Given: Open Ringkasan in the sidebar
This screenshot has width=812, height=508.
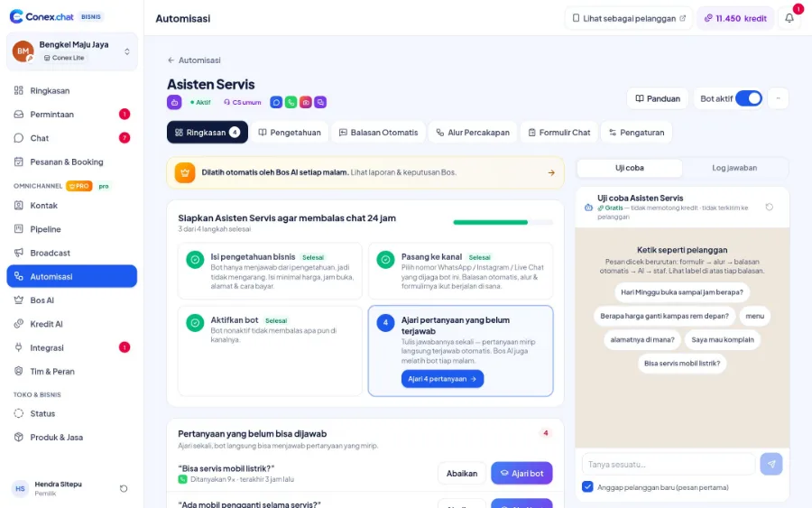Looking at the screenshot, I should [x=71, y=90].
